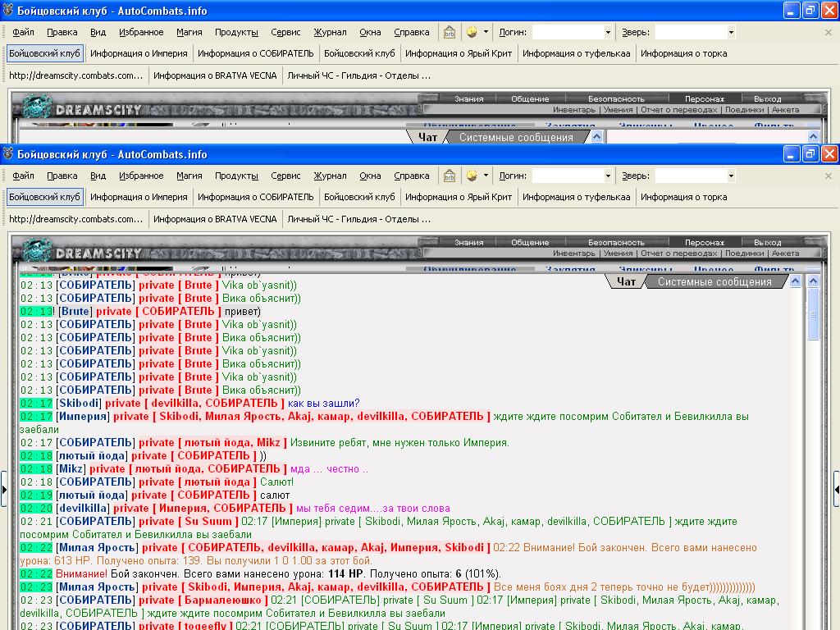Viewport: 840px width, 630px height.
Task: Click the brb icon in the back window toolbar
Action: 449,32
